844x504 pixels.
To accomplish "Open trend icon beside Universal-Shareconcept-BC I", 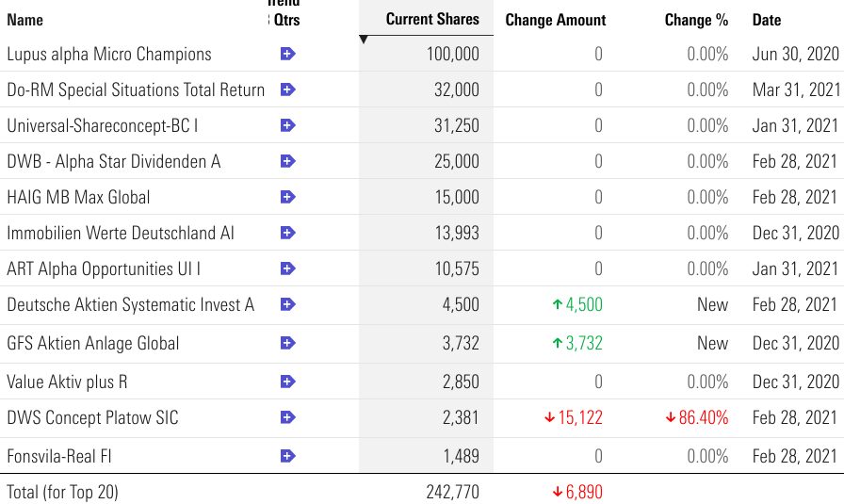I will [x=288, y=125].
